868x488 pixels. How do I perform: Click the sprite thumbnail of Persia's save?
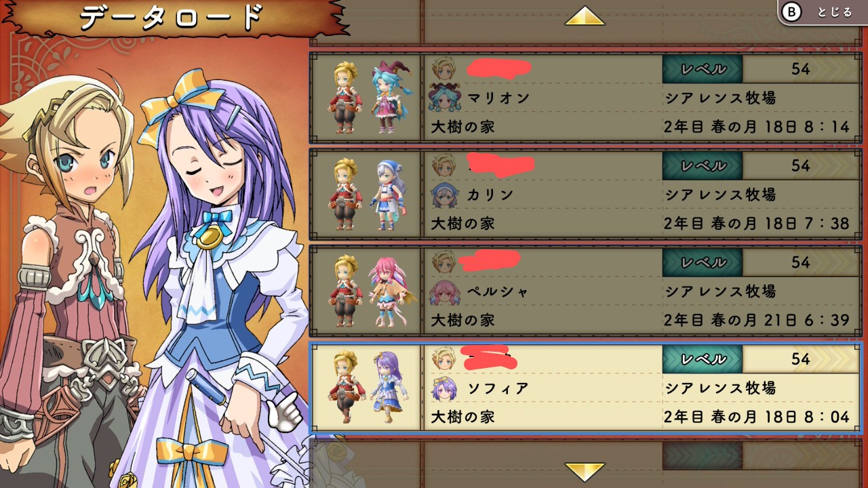coord(366,291)
